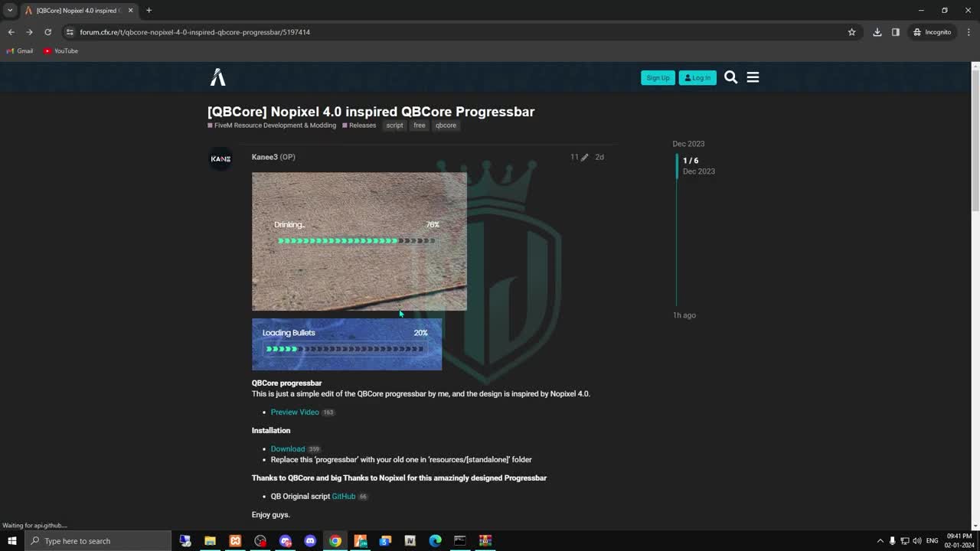Viewport: 980px width, 551px height.
Task: Reload the current page
Action: 47,32
